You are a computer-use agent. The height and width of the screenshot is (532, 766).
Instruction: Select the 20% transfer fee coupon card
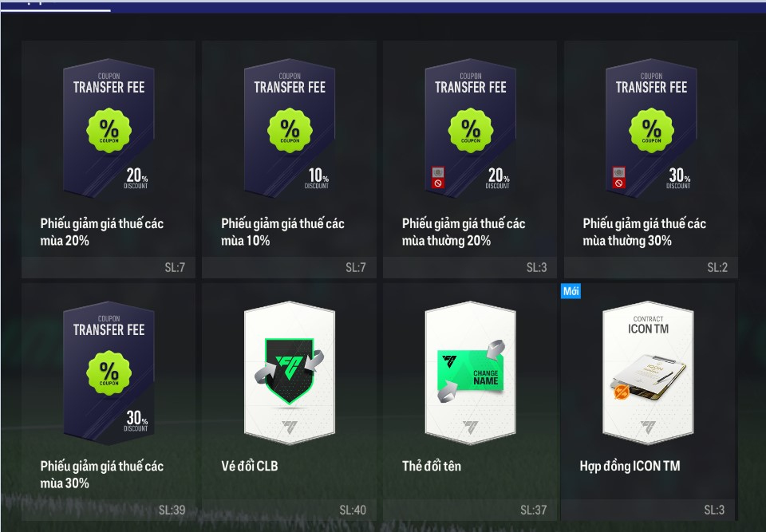click(109, 160)
